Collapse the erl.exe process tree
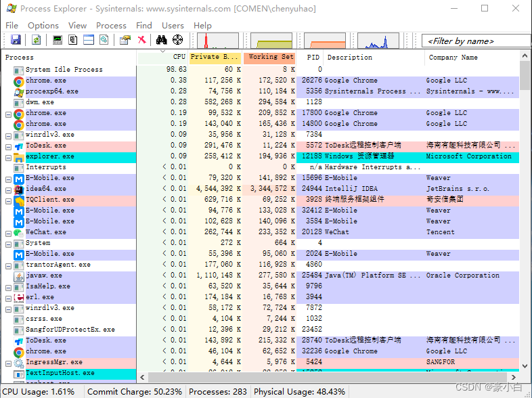Image resolution: width=532 pixels, height=398 pixels. coord(9,299)
